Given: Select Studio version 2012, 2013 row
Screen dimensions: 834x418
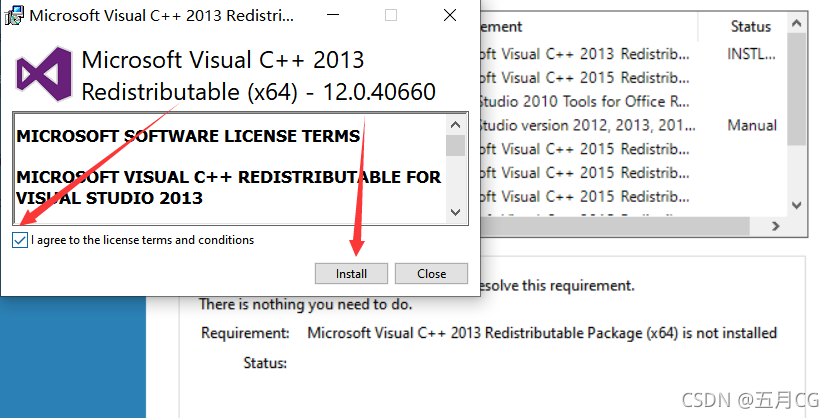Looking at the screenshot, I should pyautogui.click(x=586, y=126).
